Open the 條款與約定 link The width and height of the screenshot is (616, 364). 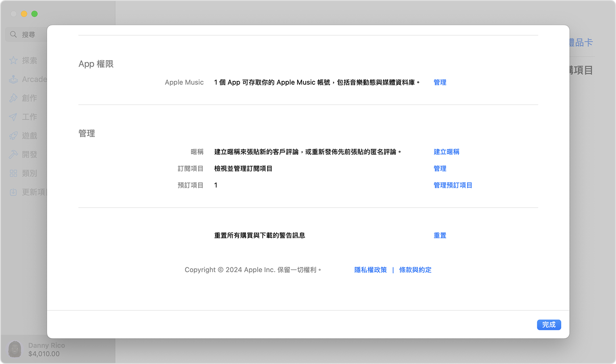click(415, 270)
